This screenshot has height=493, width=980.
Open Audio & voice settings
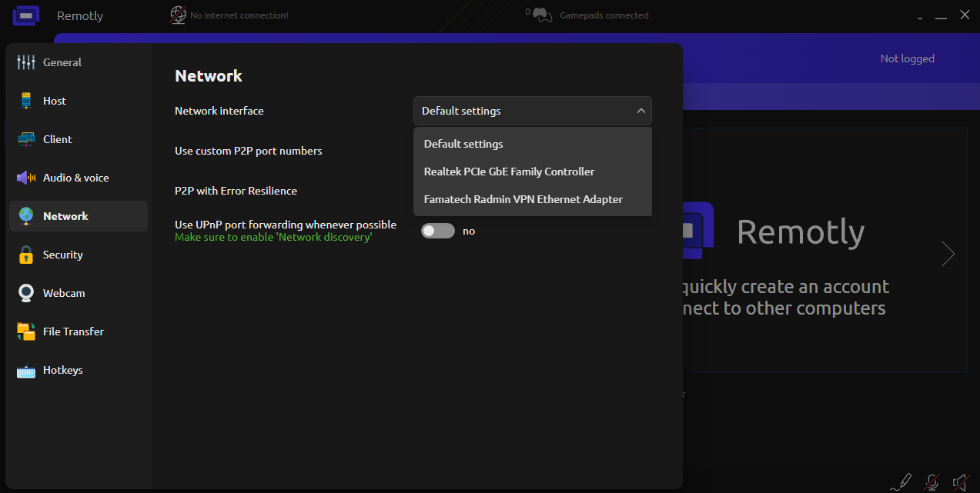click(x=75, y=178)
